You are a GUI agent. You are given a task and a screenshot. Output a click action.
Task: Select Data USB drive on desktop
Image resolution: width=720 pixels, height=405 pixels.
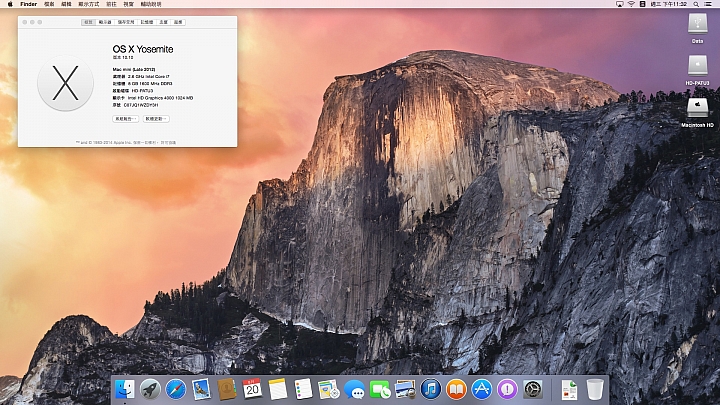point(698,24)
